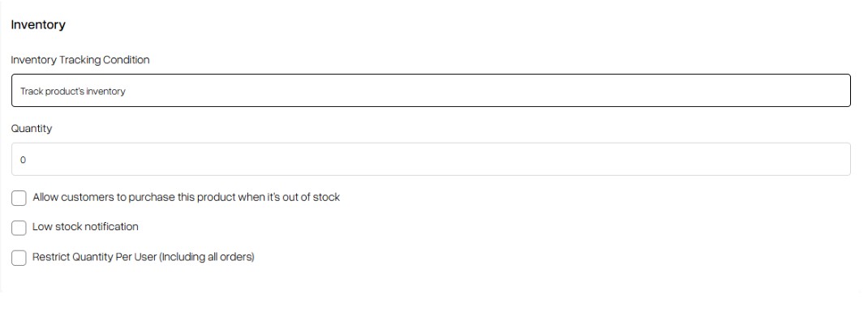Viewport: 868px width, 312px height.
Task: Expand the tracking condition combo box
Action: point(431,90)
